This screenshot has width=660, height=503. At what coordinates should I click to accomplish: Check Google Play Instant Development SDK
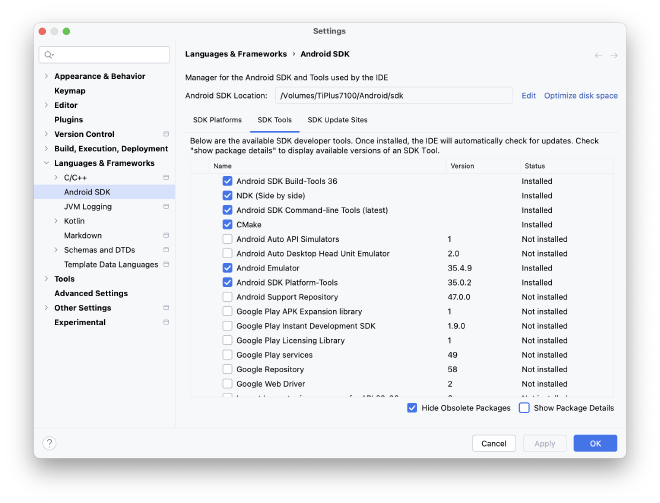227,326
